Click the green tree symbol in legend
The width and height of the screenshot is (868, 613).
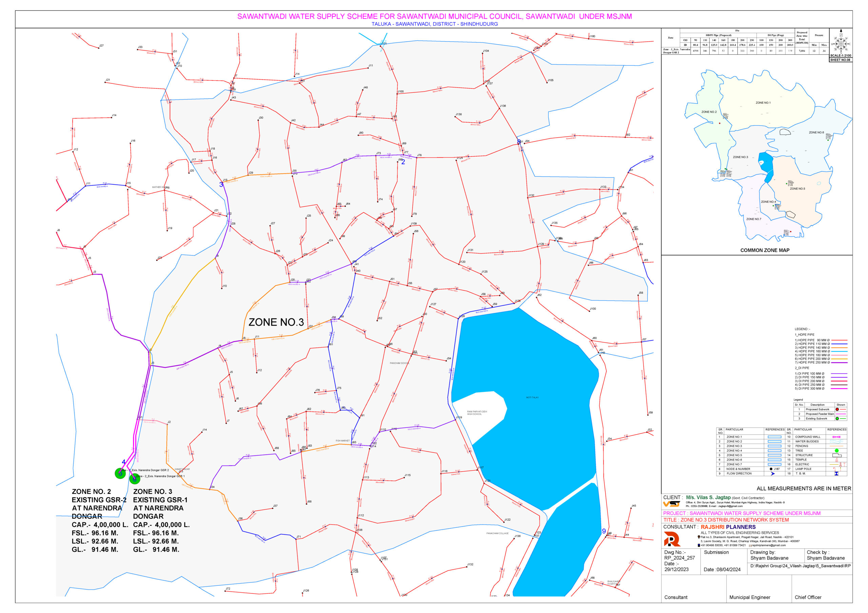click(836, 451)
